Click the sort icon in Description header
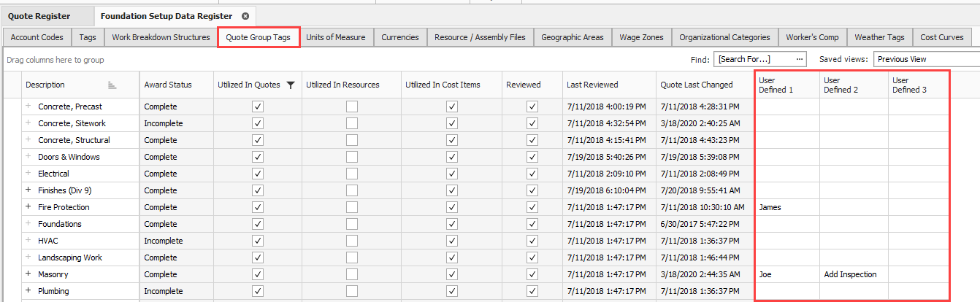This screenshot has width=980, height=302. tap(112, 85)
